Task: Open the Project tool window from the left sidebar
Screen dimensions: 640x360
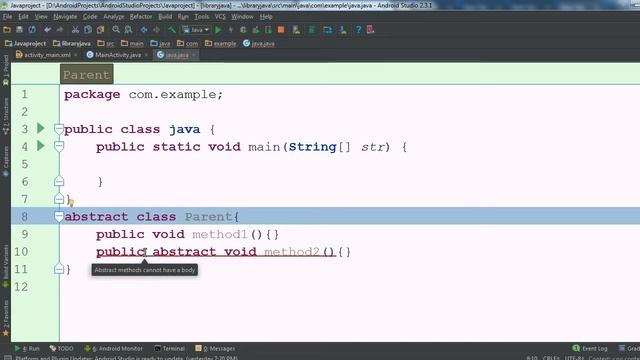Action: point(5,70)
